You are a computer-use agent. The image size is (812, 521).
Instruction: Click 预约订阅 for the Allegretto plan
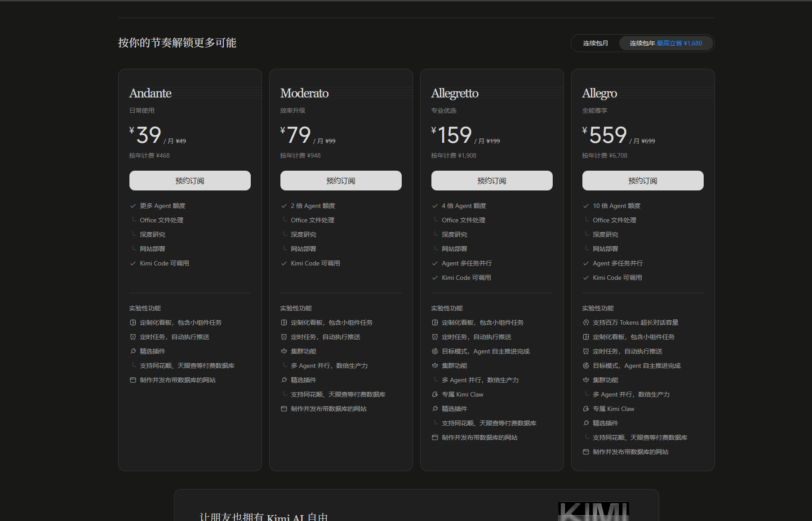pos(492,181)
